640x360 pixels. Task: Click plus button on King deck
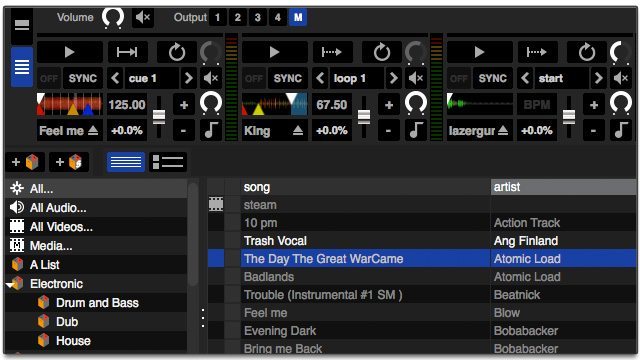(389, 105)
